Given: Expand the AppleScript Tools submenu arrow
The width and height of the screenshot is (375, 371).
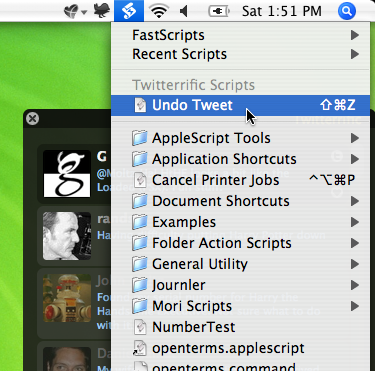Looking at the screenshot, I should point(355,138).
